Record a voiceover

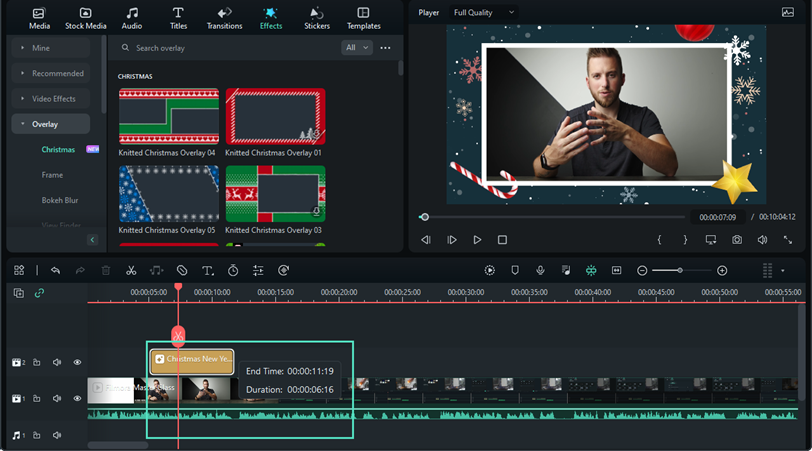pyautogui.click(x=540, y=270)
